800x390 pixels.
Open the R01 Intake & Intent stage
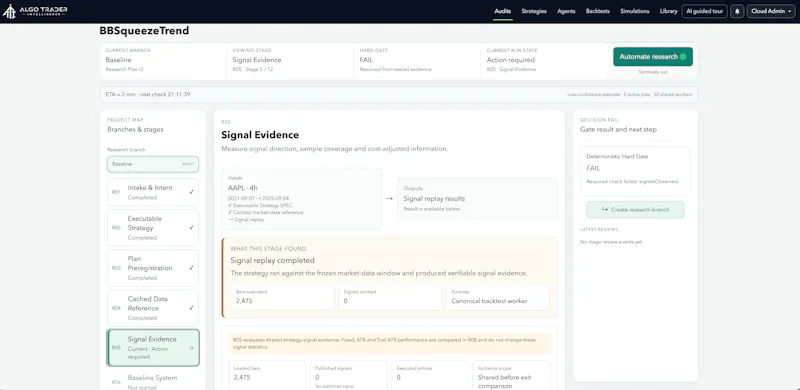pyautogui.click(x=153, y=192)
